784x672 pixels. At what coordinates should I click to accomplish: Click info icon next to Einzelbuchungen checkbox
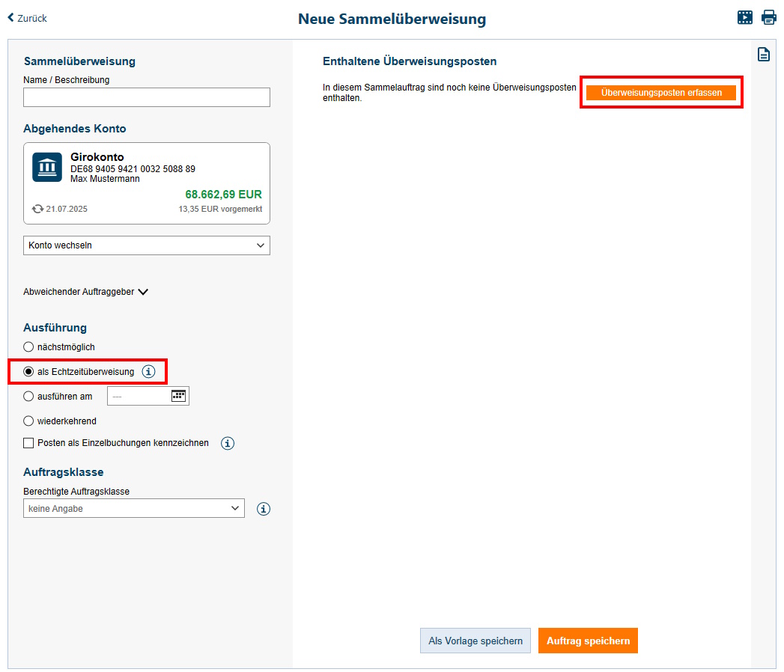click(x=228, y=443)
